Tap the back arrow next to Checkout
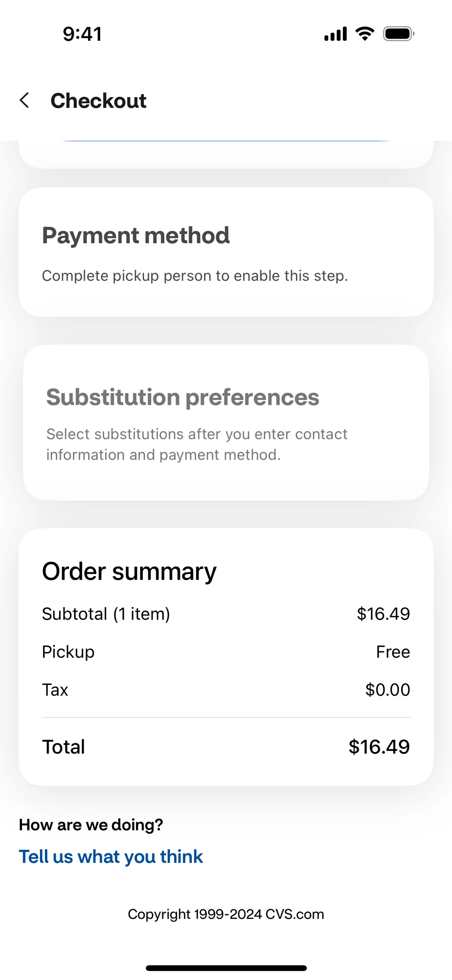 [x=25, y=101]
